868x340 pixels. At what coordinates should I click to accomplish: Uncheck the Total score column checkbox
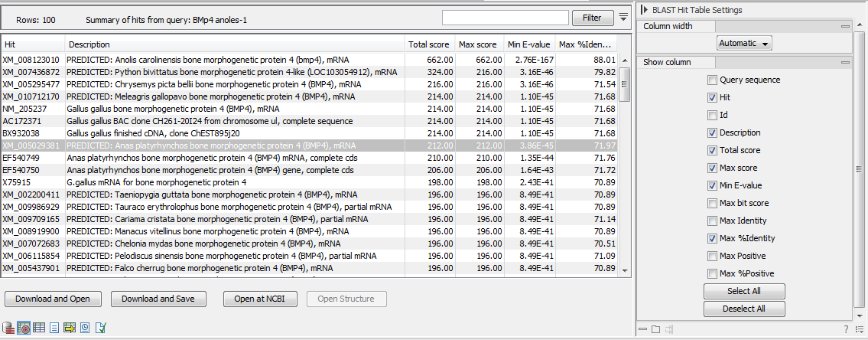pyautogui.click(x=713, y=150)
